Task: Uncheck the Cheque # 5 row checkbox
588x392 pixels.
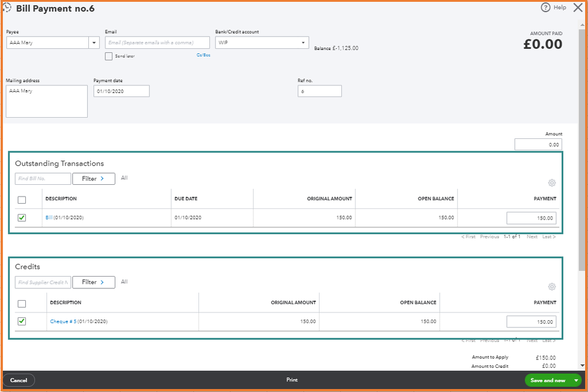Action: click(x=22, y=321)
